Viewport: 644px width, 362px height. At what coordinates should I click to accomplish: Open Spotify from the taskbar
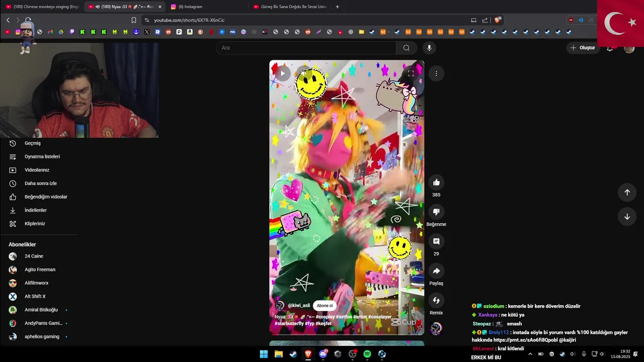tap(367, 354)
